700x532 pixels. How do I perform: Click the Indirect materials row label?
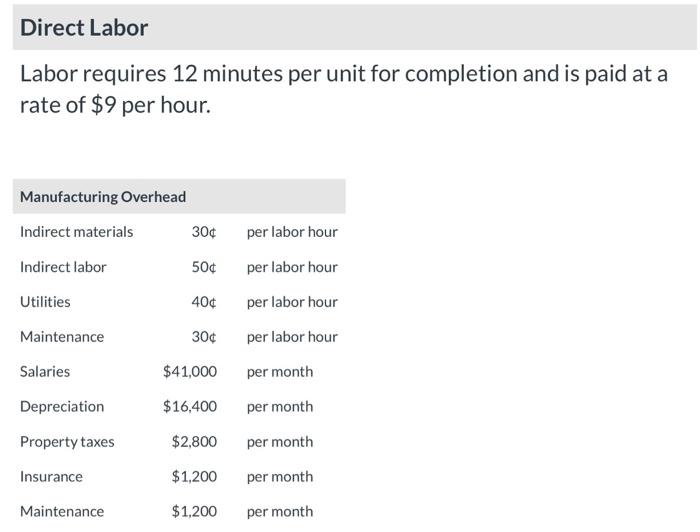(76, 232)
